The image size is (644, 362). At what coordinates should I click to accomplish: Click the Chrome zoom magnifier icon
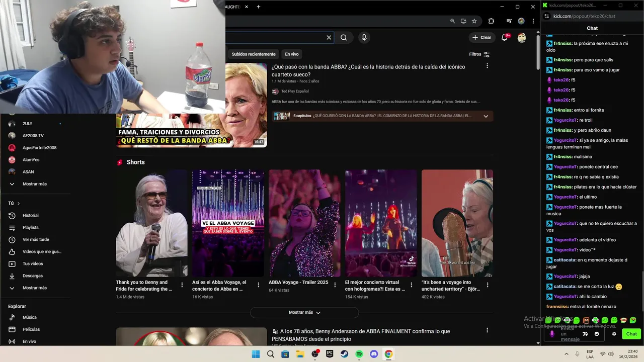[452, 21]
